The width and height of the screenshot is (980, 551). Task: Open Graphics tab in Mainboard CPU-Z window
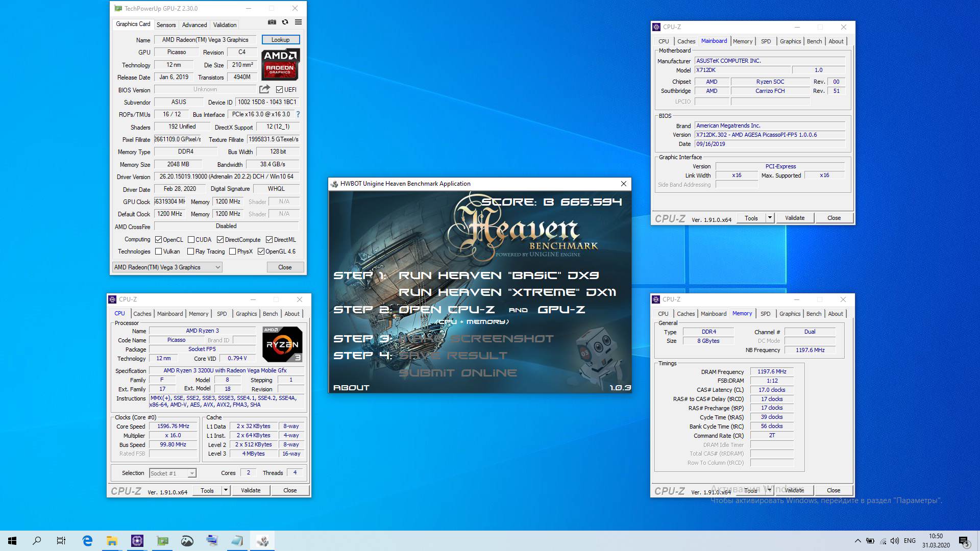click(790, 41)
